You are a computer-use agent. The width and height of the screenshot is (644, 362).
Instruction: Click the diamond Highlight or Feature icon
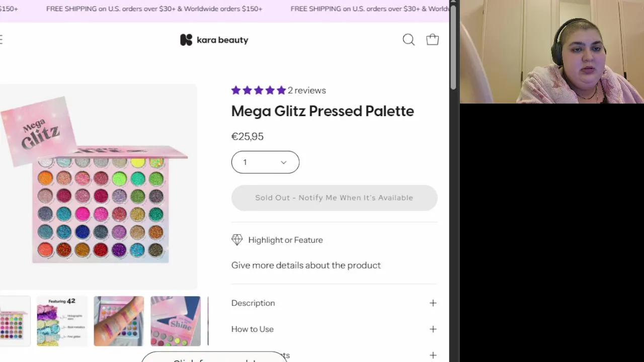click(x=237, y=240)
